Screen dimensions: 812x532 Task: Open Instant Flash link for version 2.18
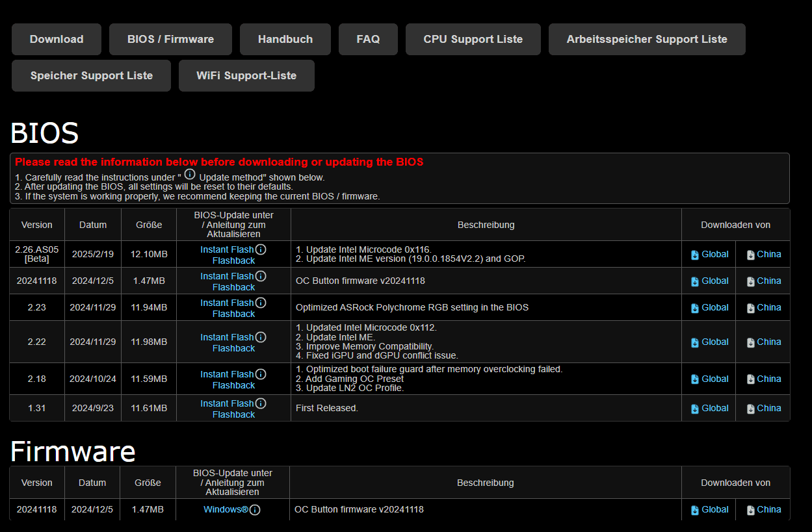(x=227, y=374)
